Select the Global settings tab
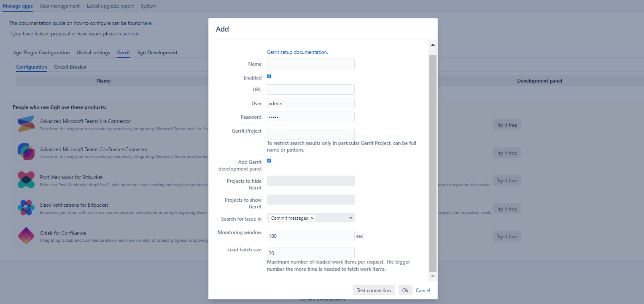 pos(93,52)
